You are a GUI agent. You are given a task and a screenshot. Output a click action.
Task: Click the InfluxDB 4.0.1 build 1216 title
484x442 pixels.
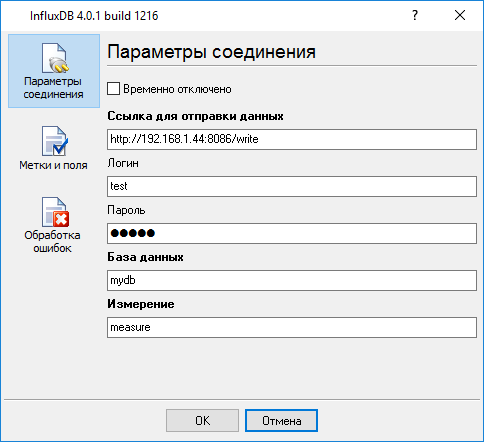(94, 16)
